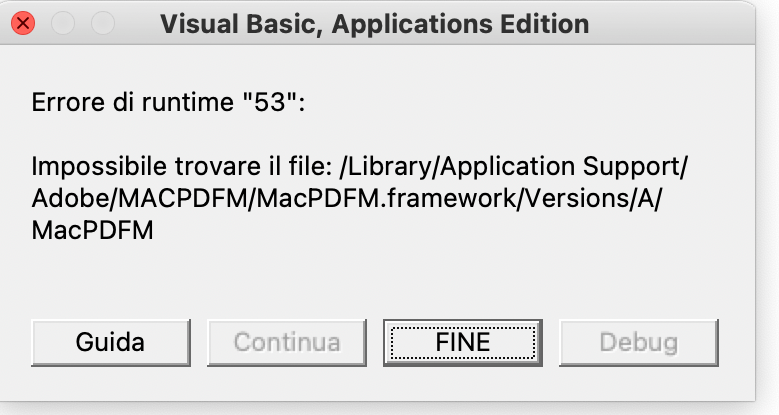The height and width of the screenshot is (415, 779).
Task: Click the FINE button to end execution
Action: pyautogui.click(x=463, y=342)
